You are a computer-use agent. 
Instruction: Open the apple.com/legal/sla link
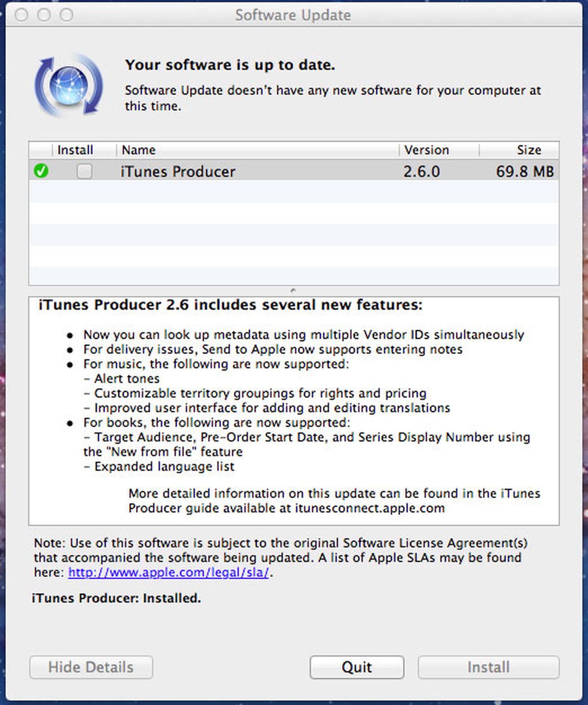click(x=169, y=572)
